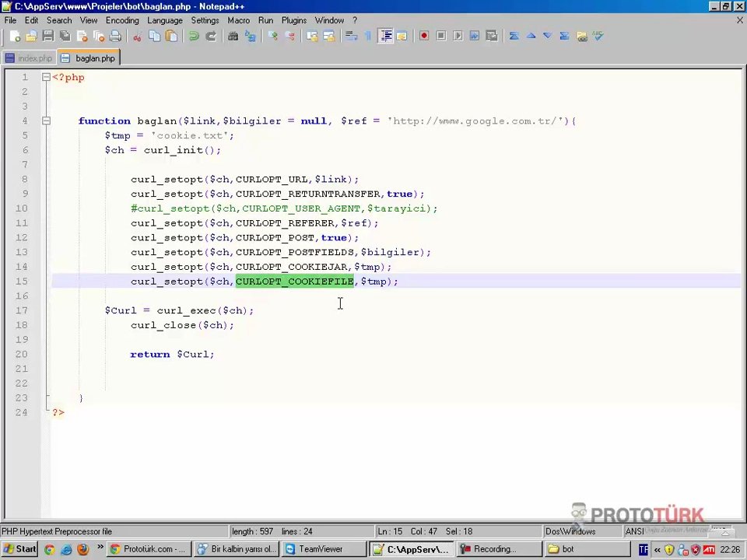Open the Plugins menu
Screen dimensions: 747x560
tap(294, 20)
